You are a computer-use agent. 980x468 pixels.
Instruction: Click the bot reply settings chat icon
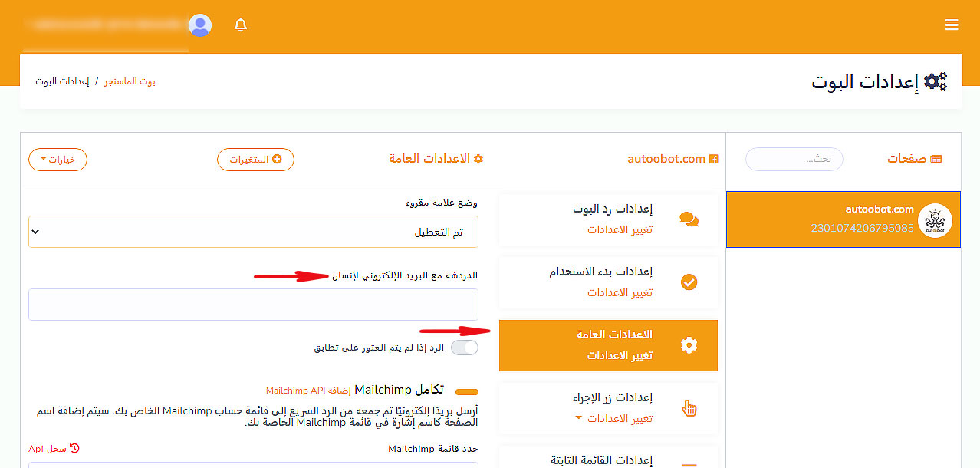coord(689,219)
